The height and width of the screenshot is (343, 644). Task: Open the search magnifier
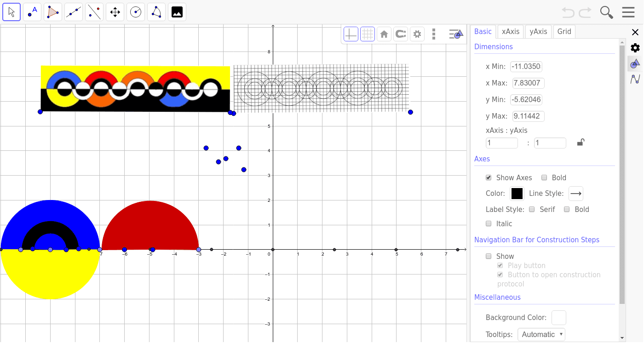click(607, 12)
